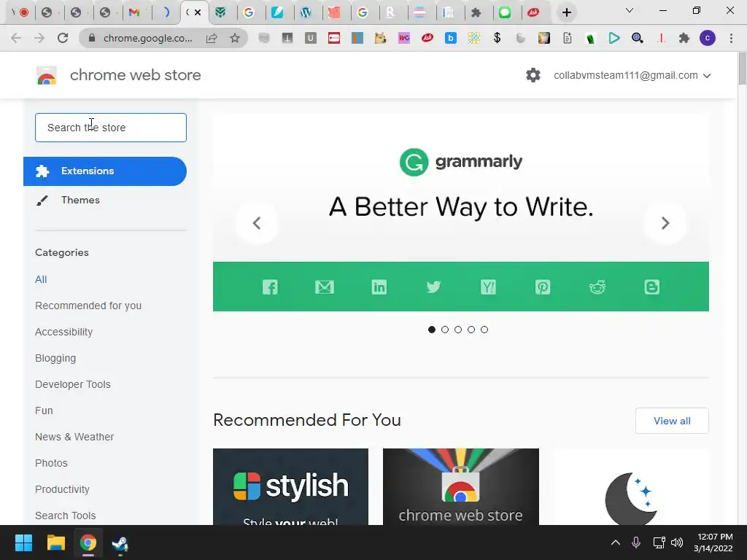Viewport: 747px width, 560px height.
Task: View site info via the lock icon
Action: pyautogui.click(x=92, y=38)
